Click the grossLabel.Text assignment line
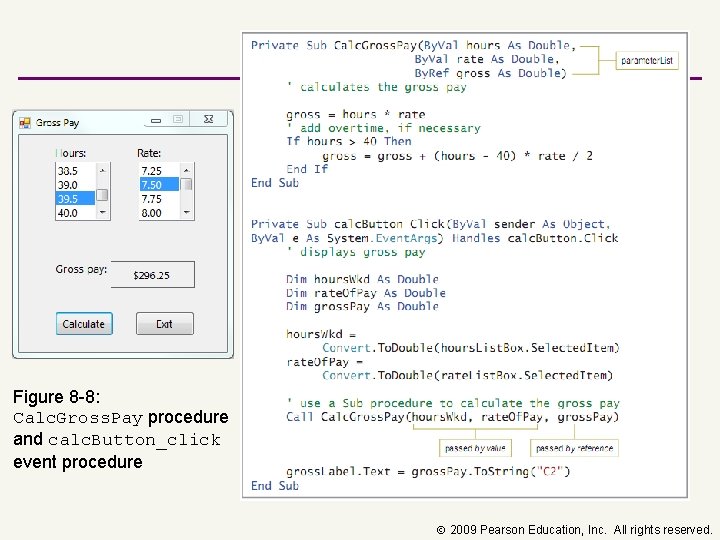This screenshot has width=720, height=540. [428, 472]
